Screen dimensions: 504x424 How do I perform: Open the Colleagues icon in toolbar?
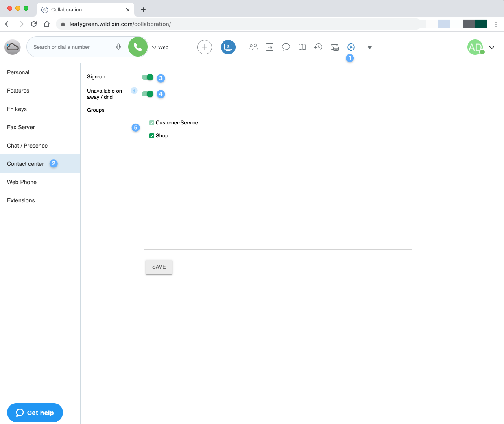tap(253, 47)
